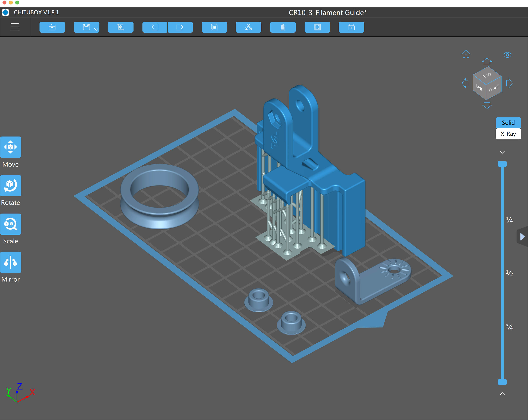Image resolution: width=528 pixels, height=420 pixels.
Task: Open the hamburger main menu
Action: point(15,27)
